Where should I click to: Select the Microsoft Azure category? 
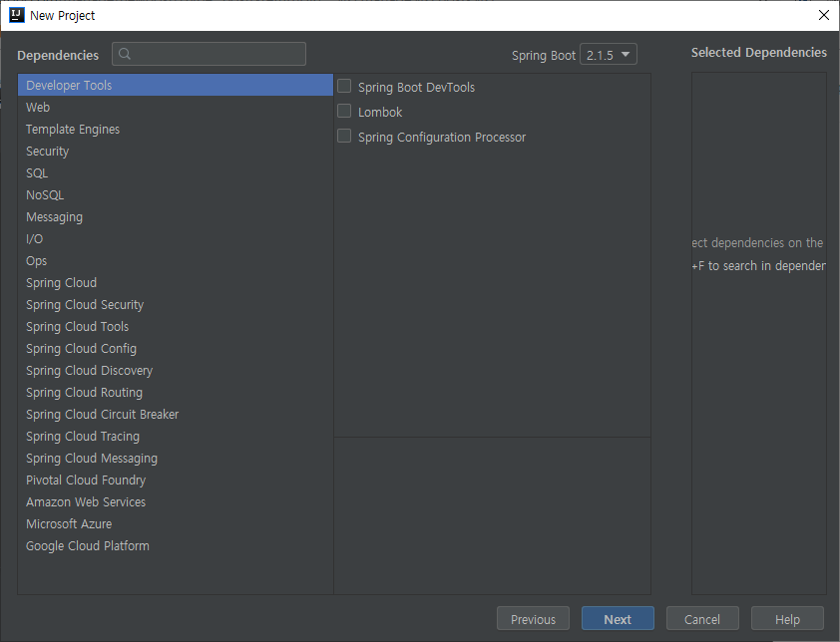pos(176,524)
